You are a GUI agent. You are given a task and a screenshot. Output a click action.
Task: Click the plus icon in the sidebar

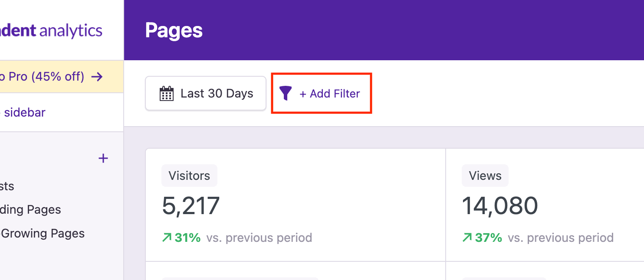point(103,158)
